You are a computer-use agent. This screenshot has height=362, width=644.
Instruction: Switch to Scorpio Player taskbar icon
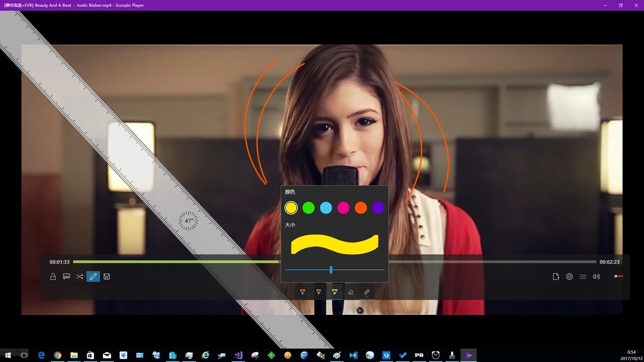(x=468, y=355)
